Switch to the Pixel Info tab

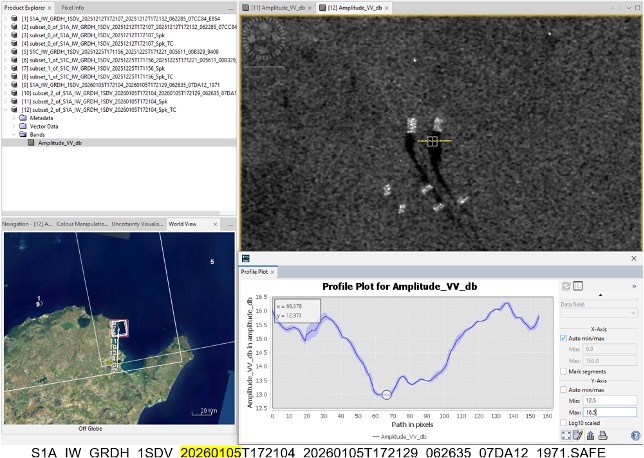pos(73,8)
